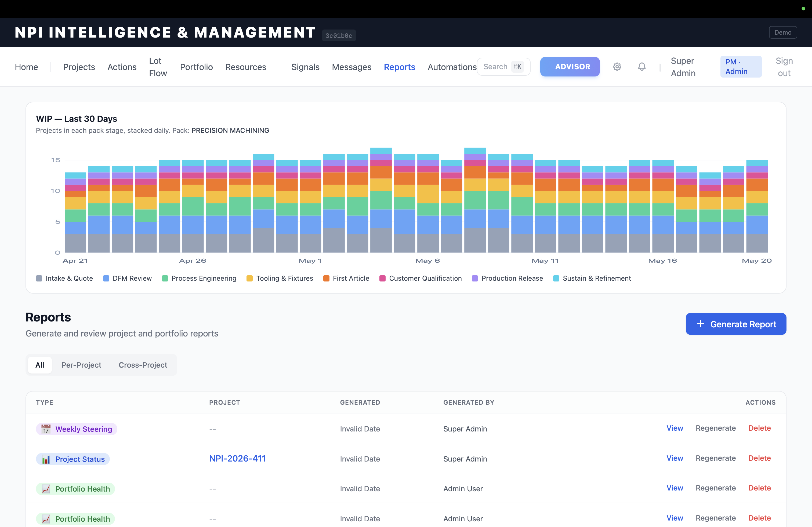Toggle the Intake & Quote legend swatch
The height and width of the screenshot is (527, 812).
pyautogui.click(x=39, y=279)
